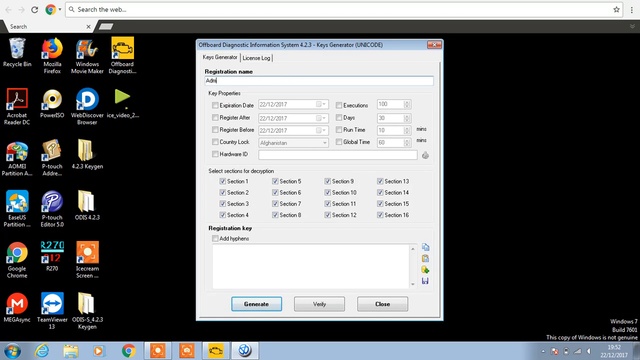Launch EaseUS Partition shortcut

(x=17, y=209)
